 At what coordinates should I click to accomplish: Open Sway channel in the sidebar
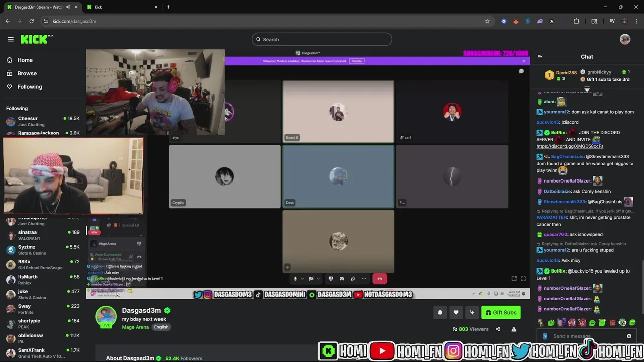point(43,309)
